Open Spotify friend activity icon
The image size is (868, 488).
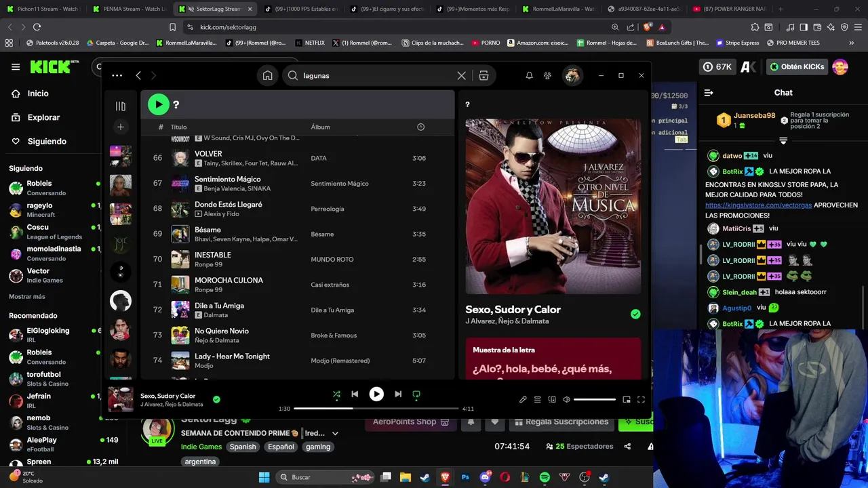[x=547, y=76]
